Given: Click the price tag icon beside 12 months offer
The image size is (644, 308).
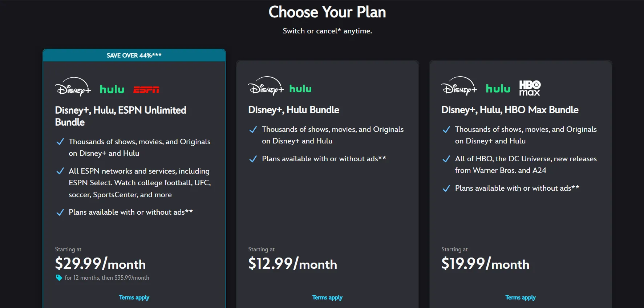Looking at the screenshot, I should pos(59,278).
